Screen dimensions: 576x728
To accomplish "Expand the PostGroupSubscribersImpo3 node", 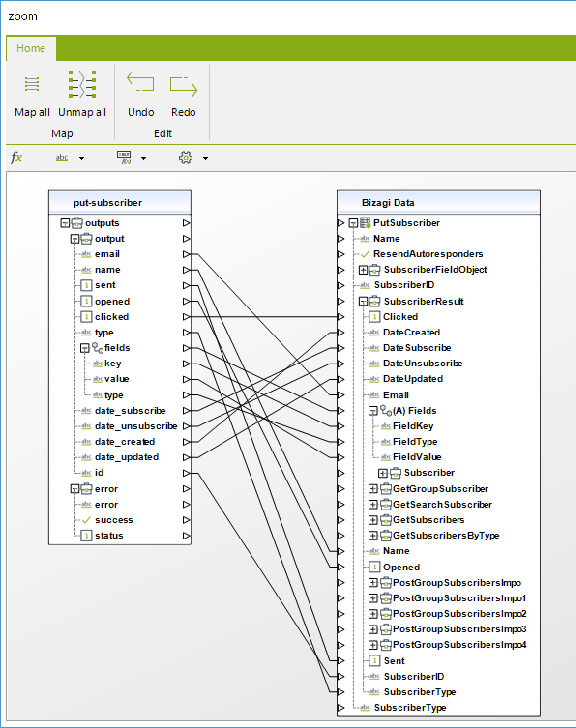I will [x=373, y=629].
